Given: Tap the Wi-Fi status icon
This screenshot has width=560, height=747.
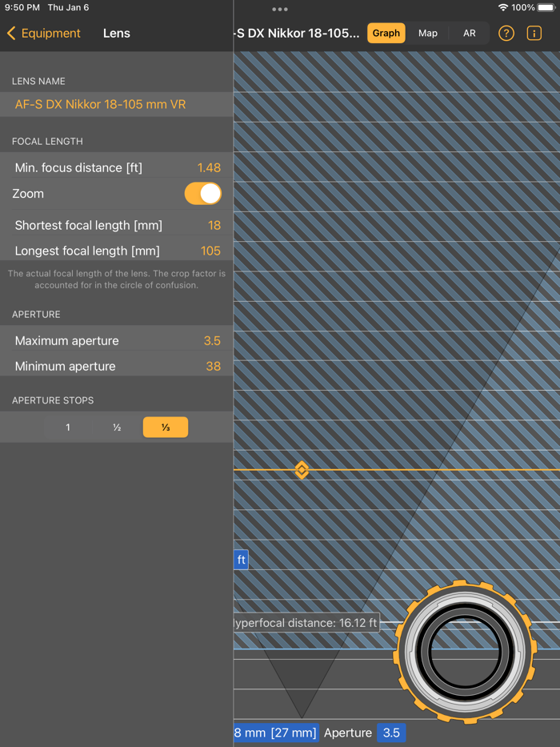Looking at the screenshot, I should tap(503, 8).
